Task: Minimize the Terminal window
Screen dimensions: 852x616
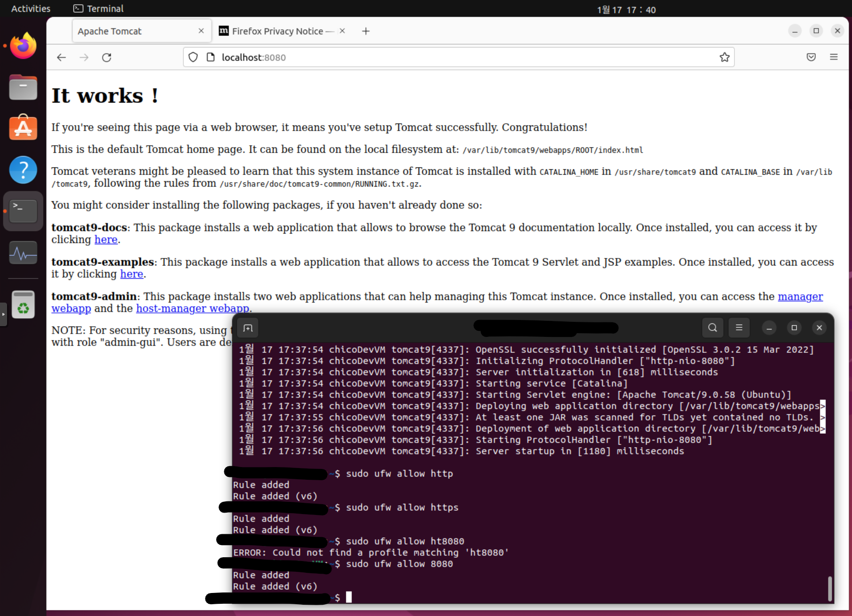Action: point(769,327)
